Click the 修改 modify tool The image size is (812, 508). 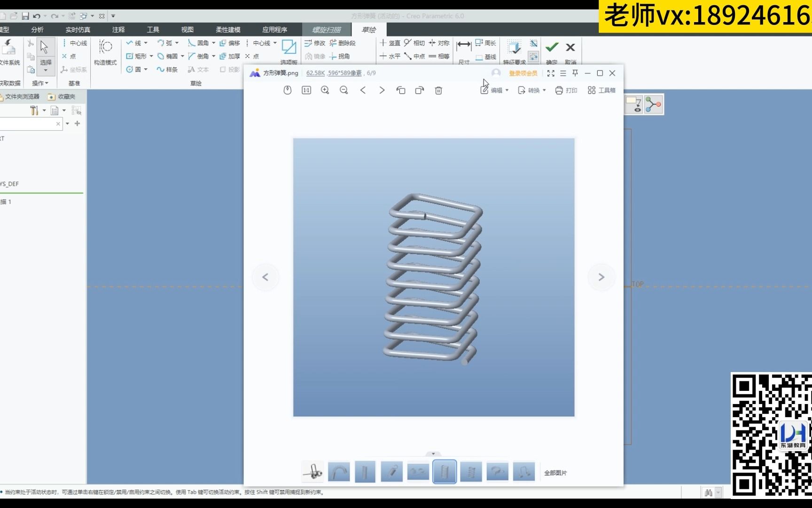pyautogui.click(x=315, y=43)
